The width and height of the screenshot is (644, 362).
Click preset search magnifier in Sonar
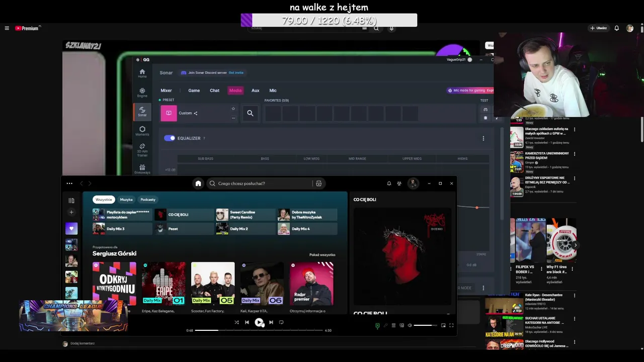(x=250, y=113)
